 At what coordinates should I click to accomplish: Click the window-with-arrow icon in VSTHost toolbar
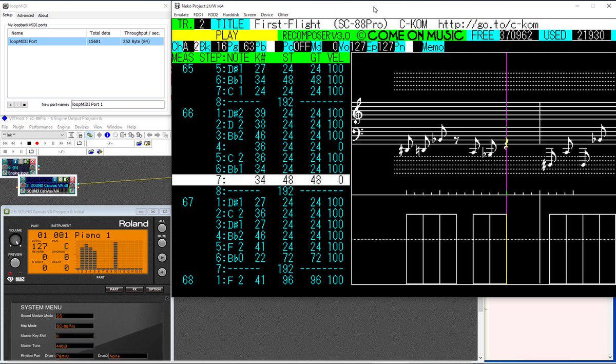pyautogui.click(x=123, y=135)
